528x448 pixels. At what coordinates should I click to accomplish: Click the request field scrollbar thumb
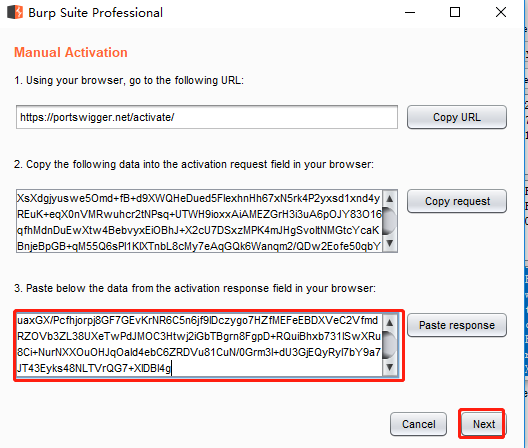tap(390, 221)
